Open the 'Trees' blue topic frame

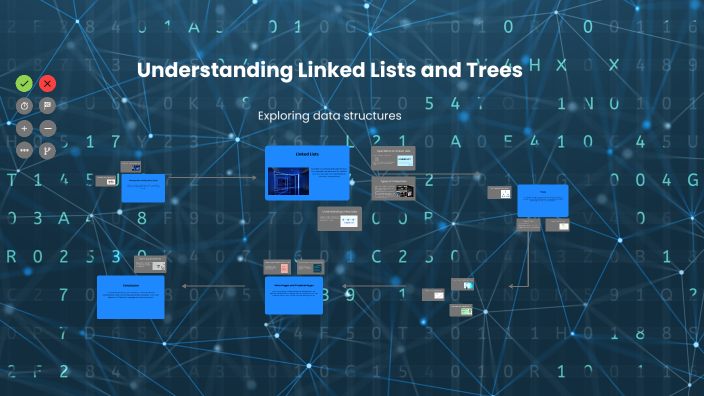[x=542, y=201]
